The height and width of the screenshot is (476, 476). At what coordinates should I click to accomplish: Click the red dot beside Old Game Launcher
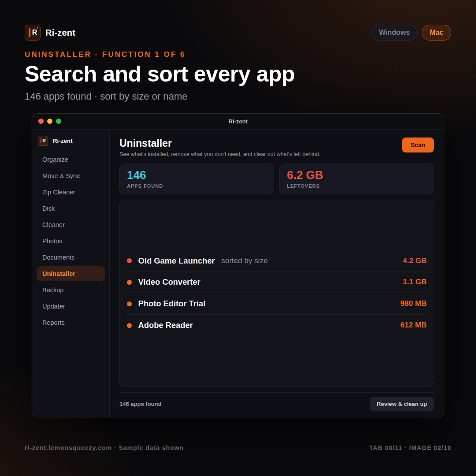(129, 261)
